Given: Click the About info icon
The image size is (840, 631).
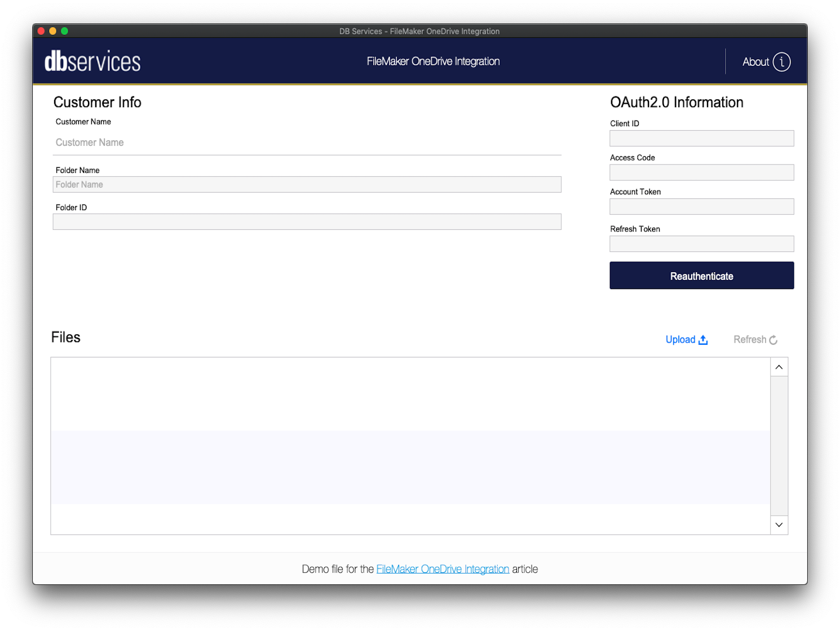Looking at the screenshot, I should (781, 62).
